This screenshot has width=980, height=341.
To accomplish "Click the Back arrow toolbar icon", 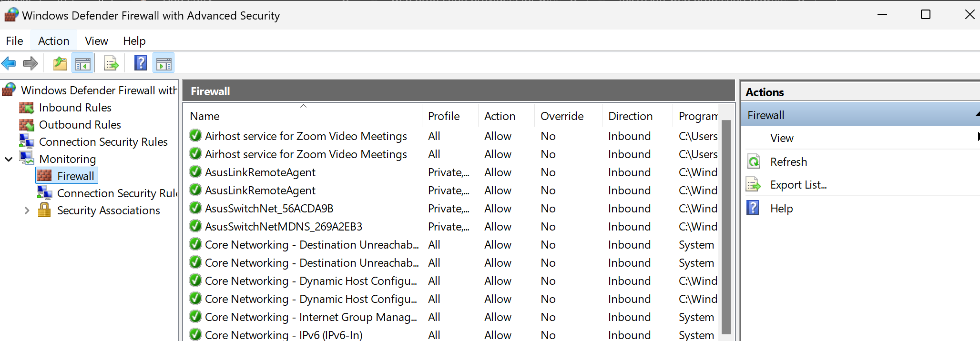I will 9,63.
